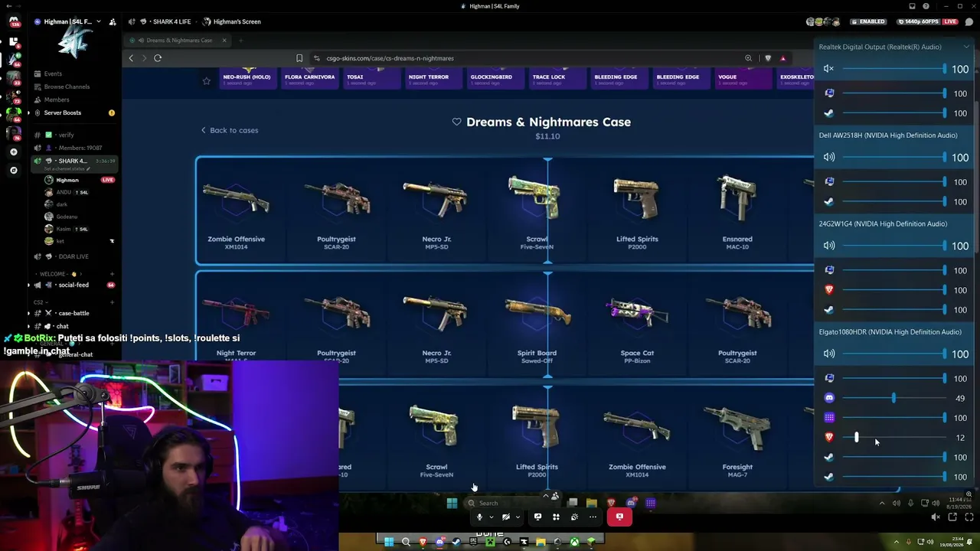This screenshot has height=551, width=980.
Task: Click the purple grid app icon in mixer
Action: point(829,418)
